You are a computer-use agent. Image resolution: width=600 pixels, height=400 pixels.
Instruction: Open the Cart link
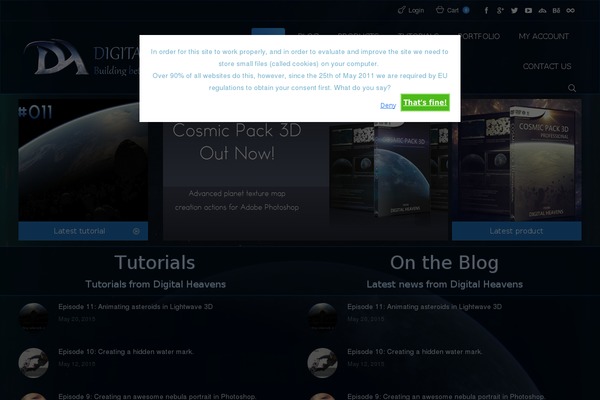tap(452, 10)
